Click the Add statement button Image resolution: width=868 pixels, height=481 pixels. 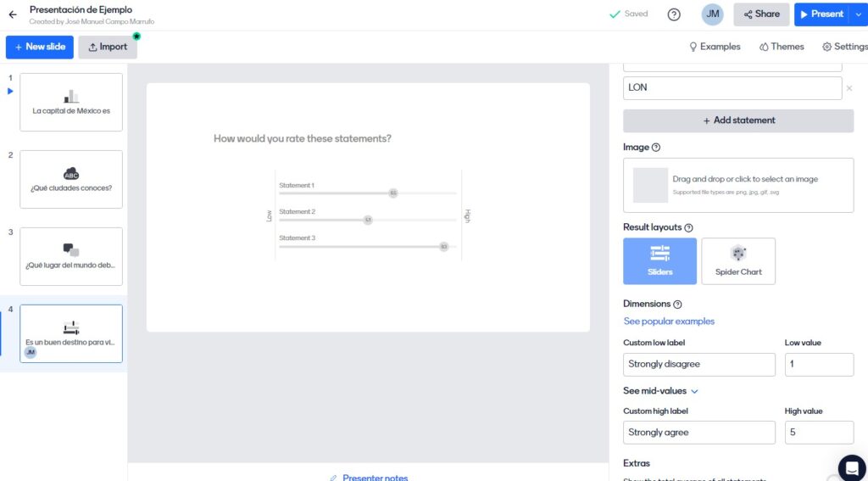click(x=737, y=120)
